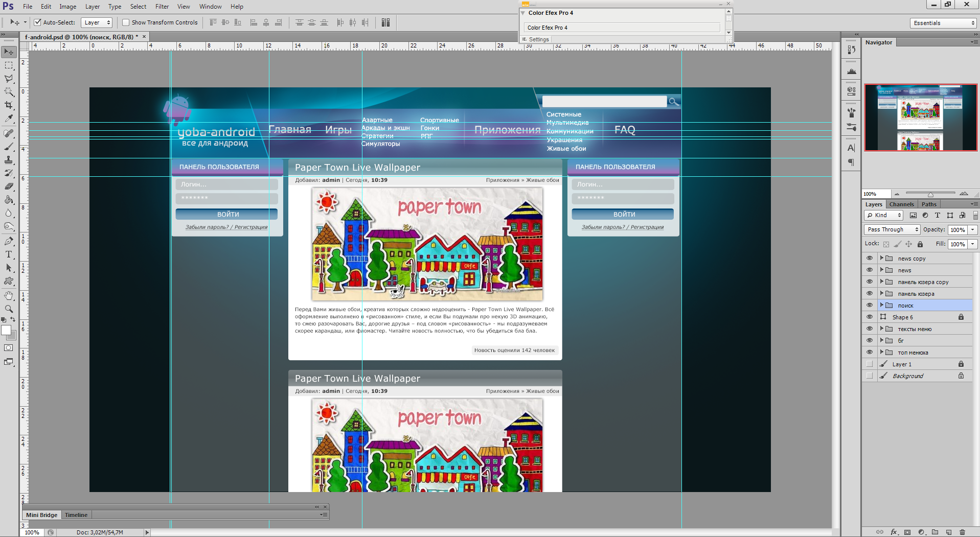Open the Character panel icon
Image resolution: width=980 pixels, height=537 pixels.
[851, 148]
